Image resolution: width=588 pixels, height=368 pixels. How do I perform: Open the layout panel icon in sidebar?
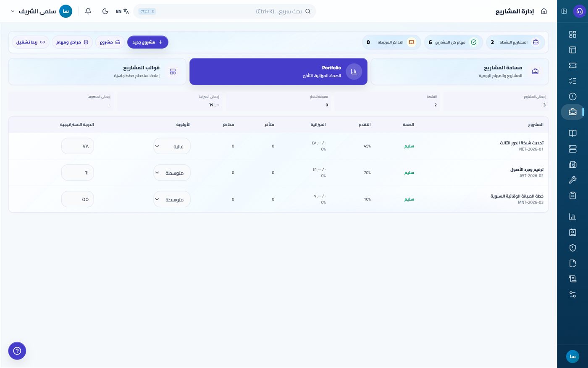[572, 50]
